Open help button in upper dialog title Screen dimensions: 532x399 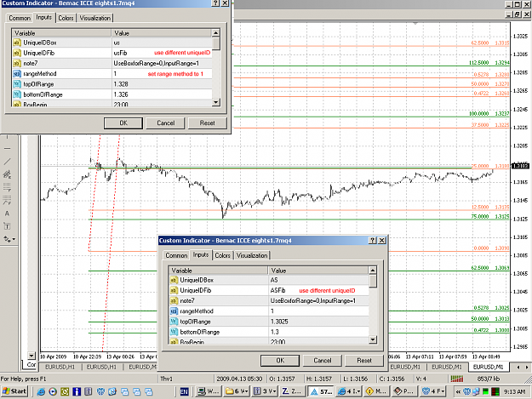pyautogui.click(x=215, y=3)
